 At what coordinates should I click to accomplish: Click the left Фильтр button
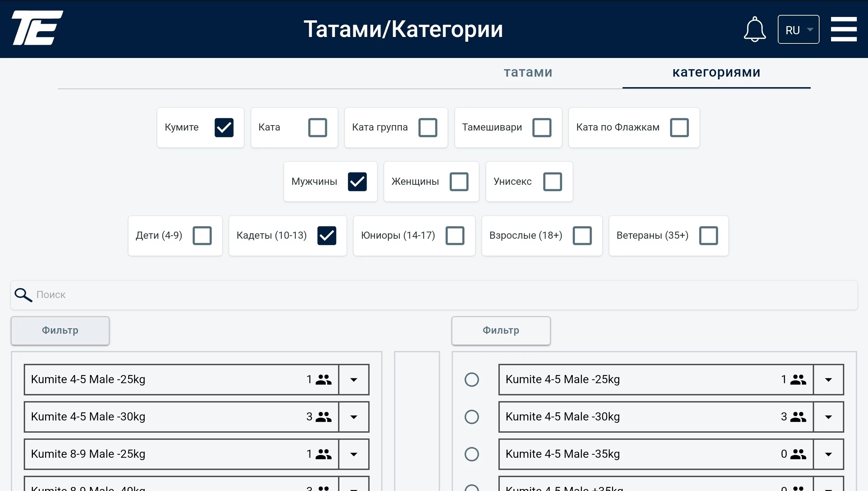click(60, 331)
